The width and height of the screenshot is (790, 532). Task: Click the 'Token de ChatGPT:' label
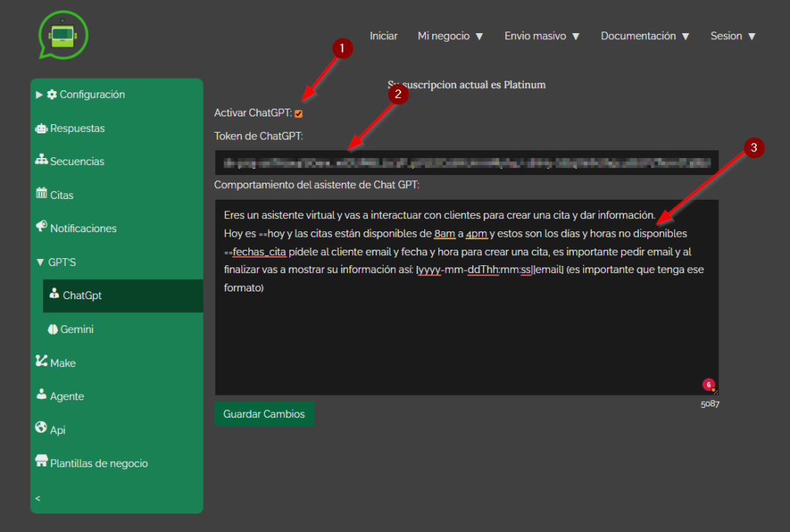pyautogui.click(x=258, y=136)
